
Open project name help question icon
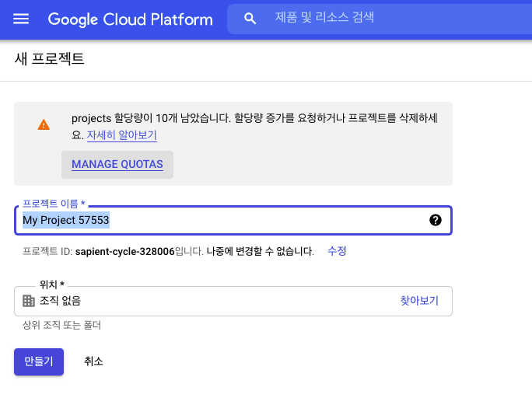tap(436, 220)
